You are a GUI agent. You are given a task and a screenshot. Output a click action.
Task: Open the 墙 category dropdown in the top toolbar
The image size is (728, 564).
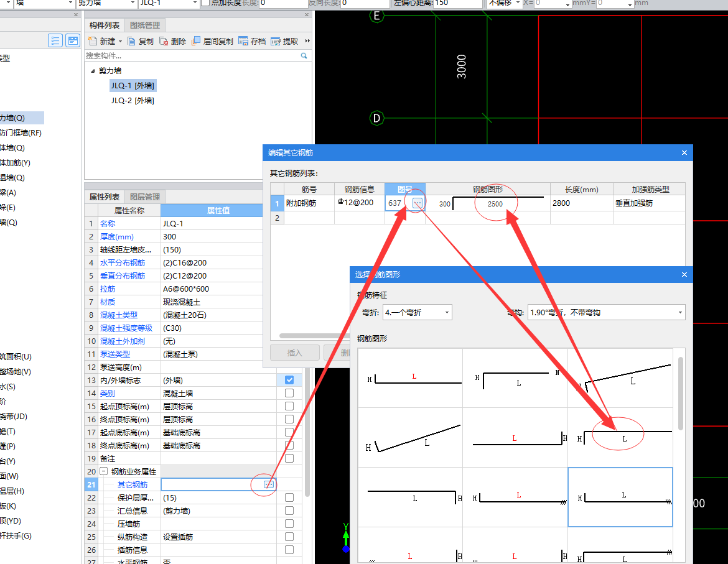44,3
